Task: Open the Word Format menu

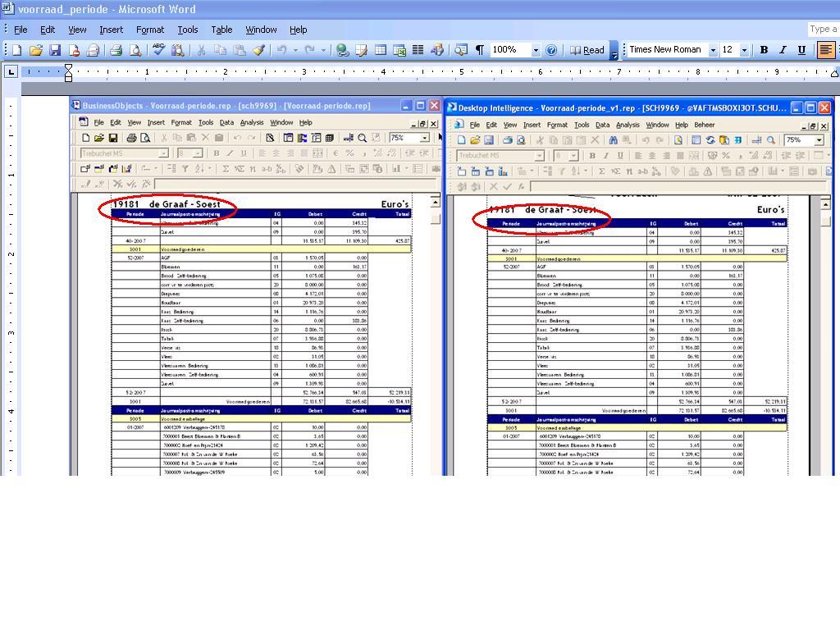Action: (x=150, y=30)
